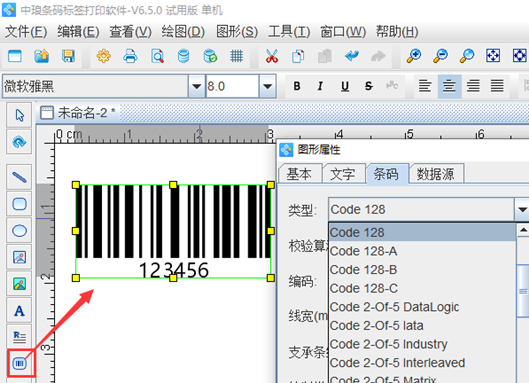Select the rotate tool

(x=19, y=142)
